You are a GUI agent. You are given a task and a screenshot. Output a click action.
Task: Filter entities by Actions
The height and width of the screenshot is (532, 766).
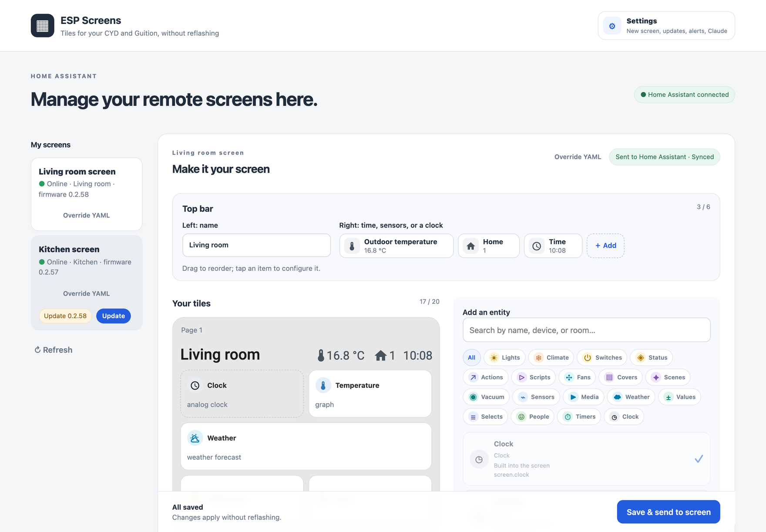coord(486,377)
